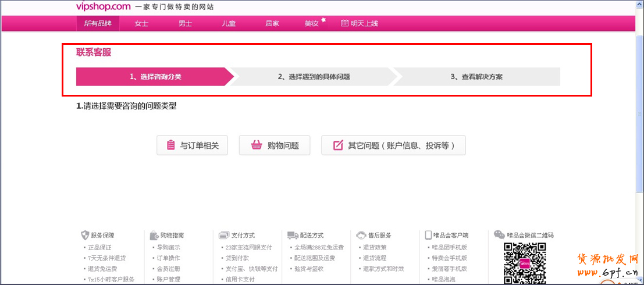Select step 2 选择遇到的具体问题
This screenshot has height=285, width=644.
tap(314, 77)
